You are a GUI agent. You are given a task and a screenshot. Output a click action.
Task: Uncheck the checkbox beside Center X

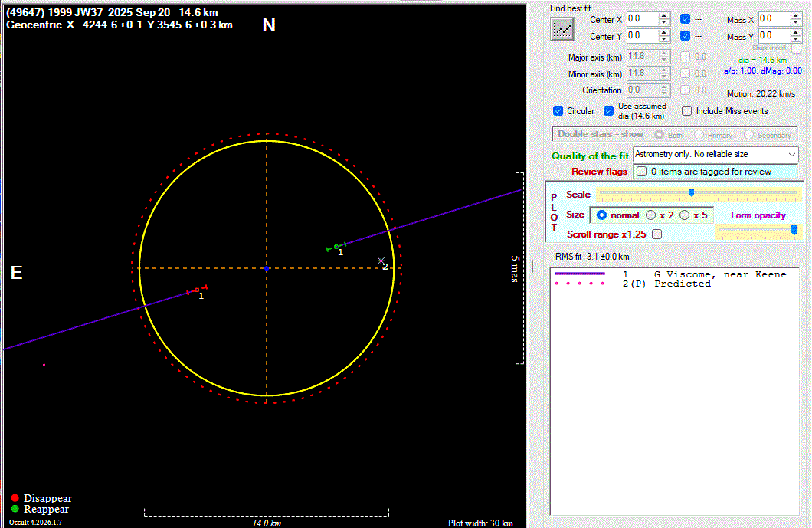coord(686,18)
